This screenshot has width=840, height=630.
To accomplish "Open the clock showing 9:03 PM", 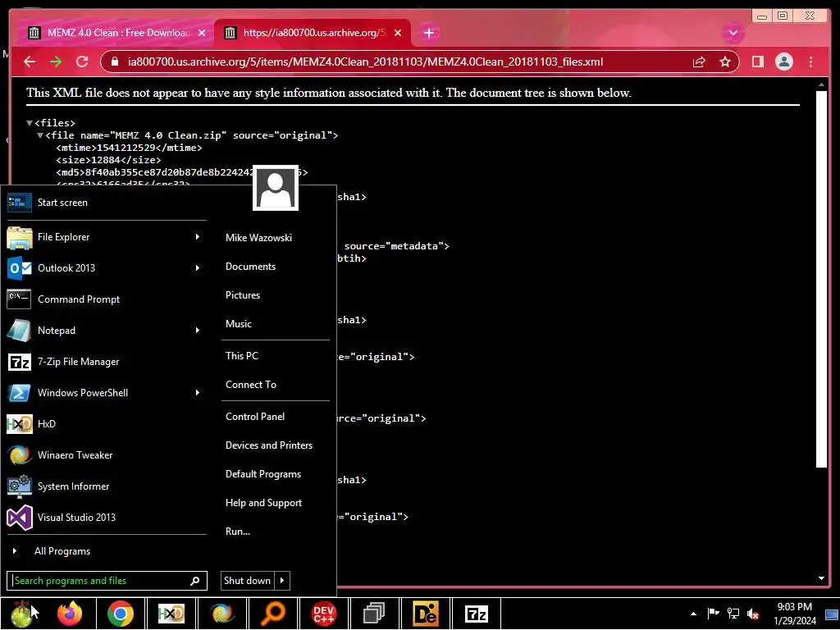I will click(794, 614).
